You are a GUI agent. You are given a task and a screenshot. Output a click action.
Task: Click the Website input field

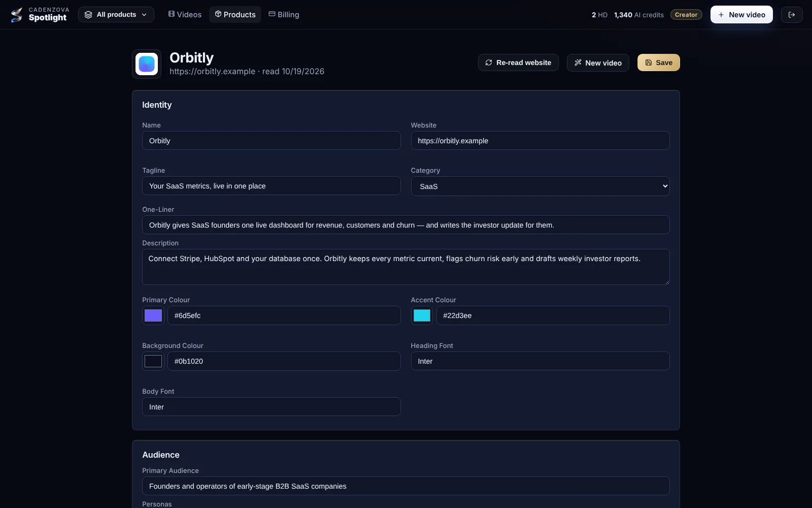[x=540, y=141]
